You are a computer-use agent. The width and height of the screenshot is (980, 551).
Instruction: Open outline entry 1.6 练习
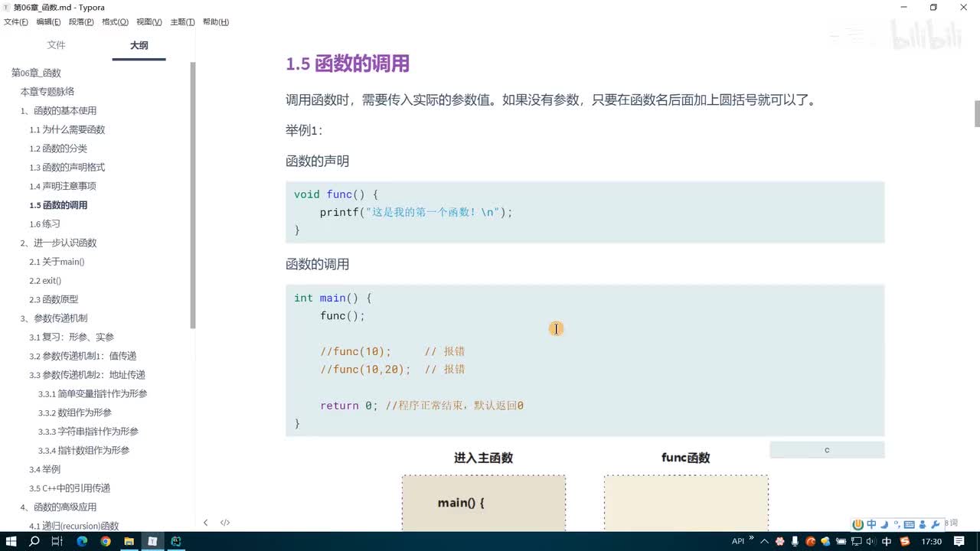click(44, 224)
